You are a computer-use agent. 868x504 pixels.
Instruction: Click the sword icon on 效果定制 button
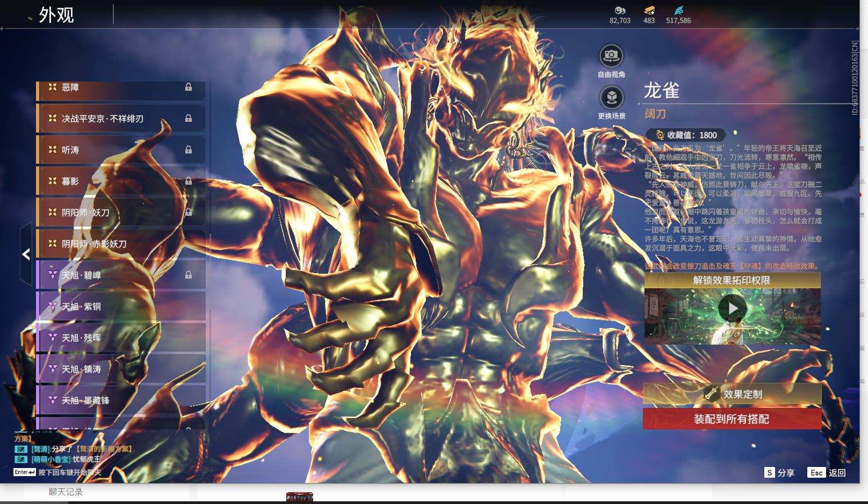tap(711, 393)
